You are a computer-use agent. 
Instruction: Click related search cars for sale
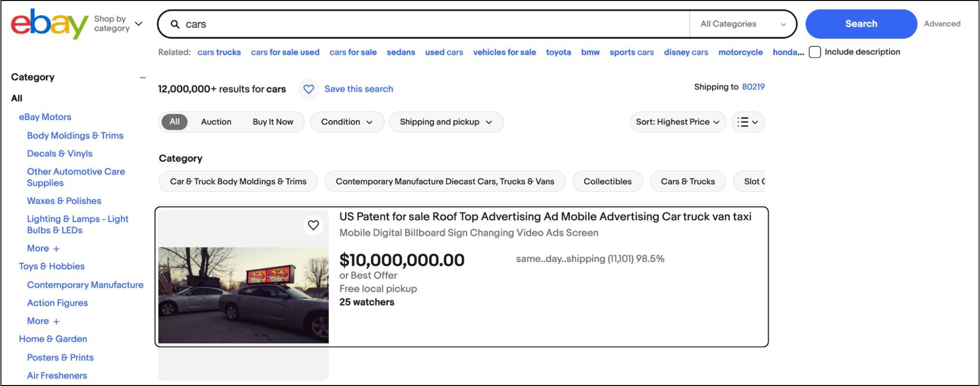[353, 52]
